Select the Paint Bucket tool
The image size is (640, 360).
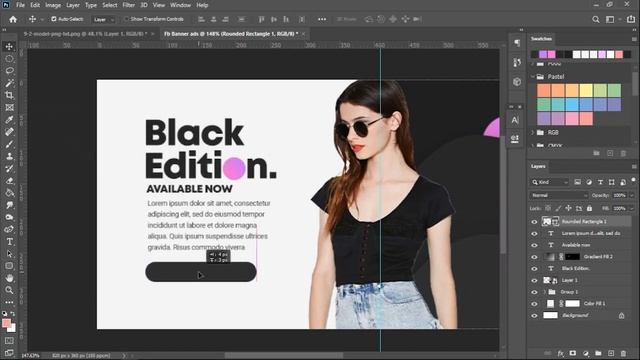[9, 193]
